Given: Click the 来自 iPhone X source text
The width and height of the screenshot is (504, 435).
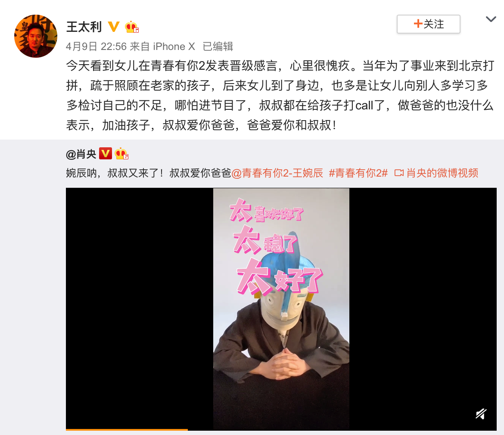Looking at the screenshot, I should (x=162, y=47).
